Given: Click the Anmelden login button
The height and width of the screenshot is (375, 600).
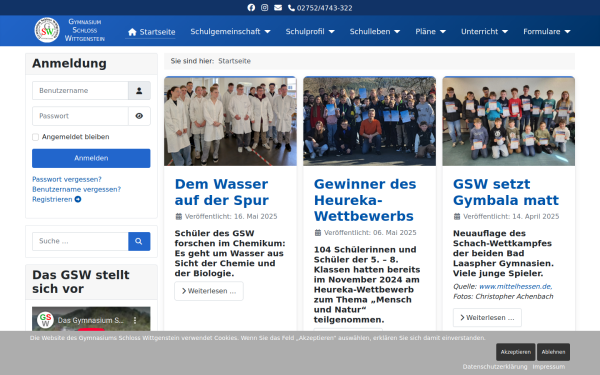Looking at the screenshot, I should (91, 158).
